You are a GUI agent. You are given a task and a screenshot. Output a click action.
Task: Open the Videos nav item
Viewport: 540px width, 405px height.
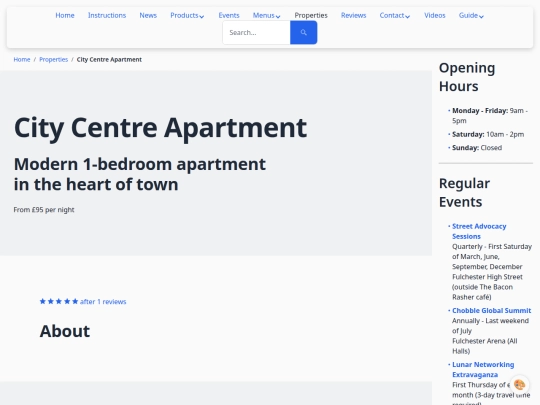tap(435, 15)
